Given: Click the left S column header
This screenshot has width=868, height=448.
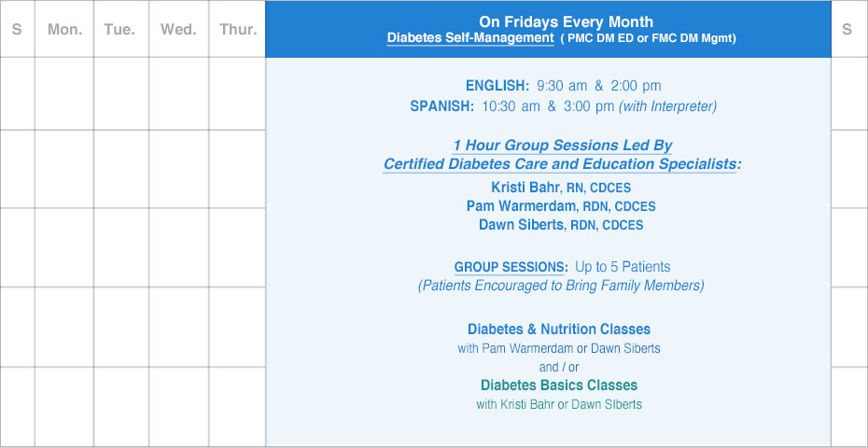Looking at the screenshot, I should [x=17, y=29].
